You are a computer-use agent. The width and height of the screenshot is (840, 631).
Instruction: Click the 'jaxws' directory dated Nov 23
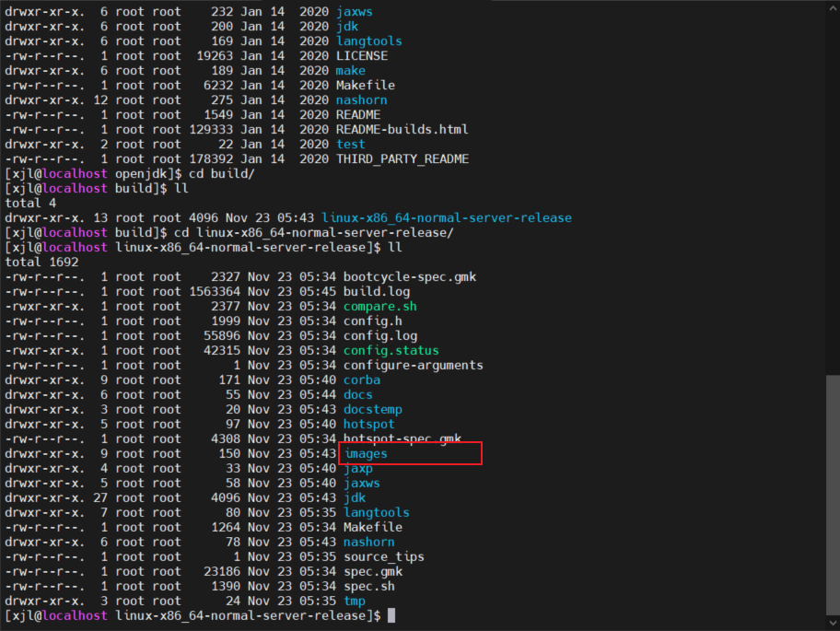click(362, 484)
